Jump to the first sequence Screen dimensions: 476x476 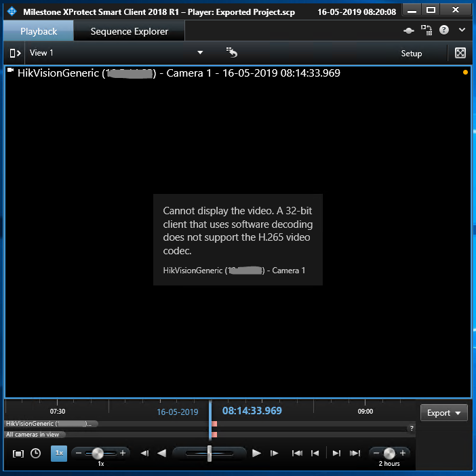point(297,453)
